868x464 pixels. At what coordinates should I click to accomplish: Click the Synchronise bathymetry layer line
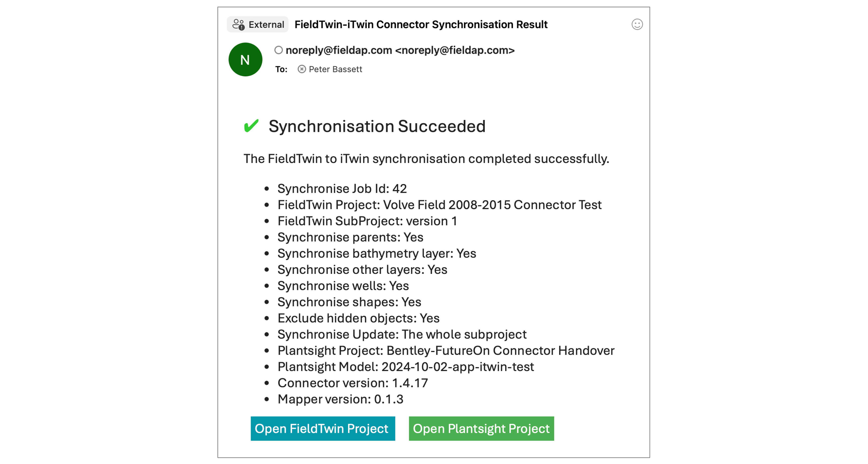[x=377, y=253]
